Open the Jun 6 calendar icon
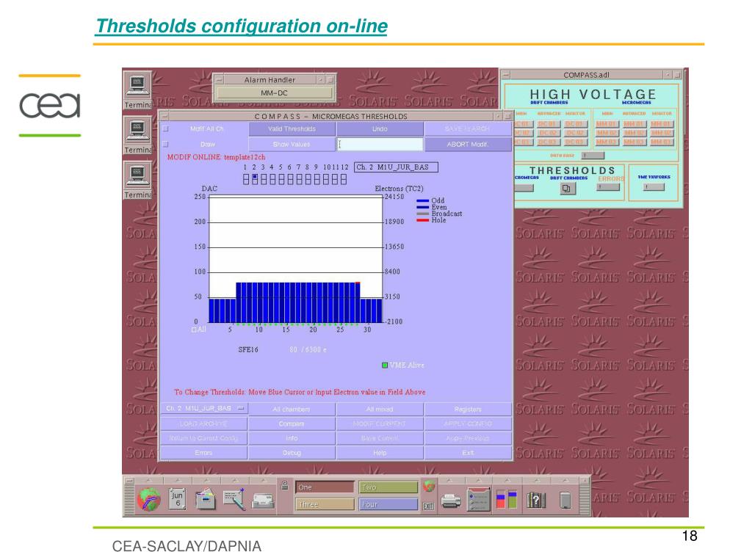 pos(177,499)
